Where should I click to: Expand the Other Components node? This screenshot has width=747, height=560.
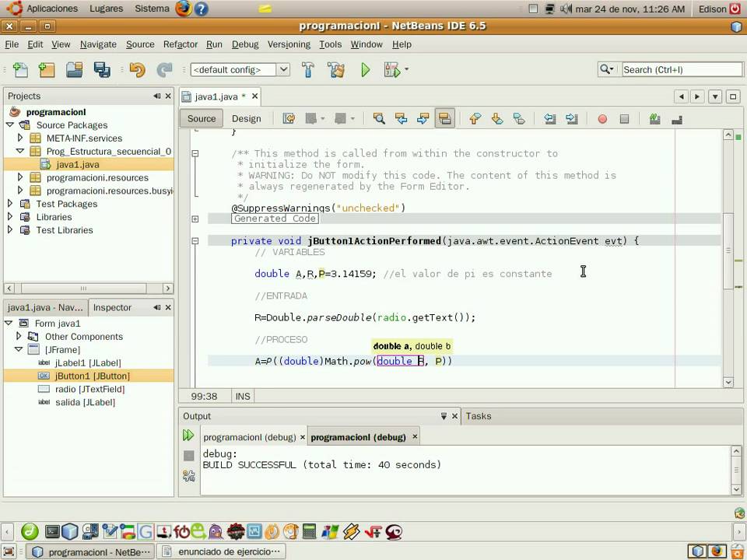pyautogui.click(x=19, y=336)
